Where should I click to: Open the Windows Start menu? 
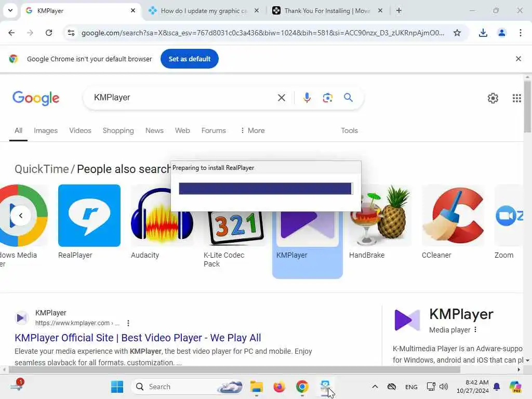coord(117,387)
